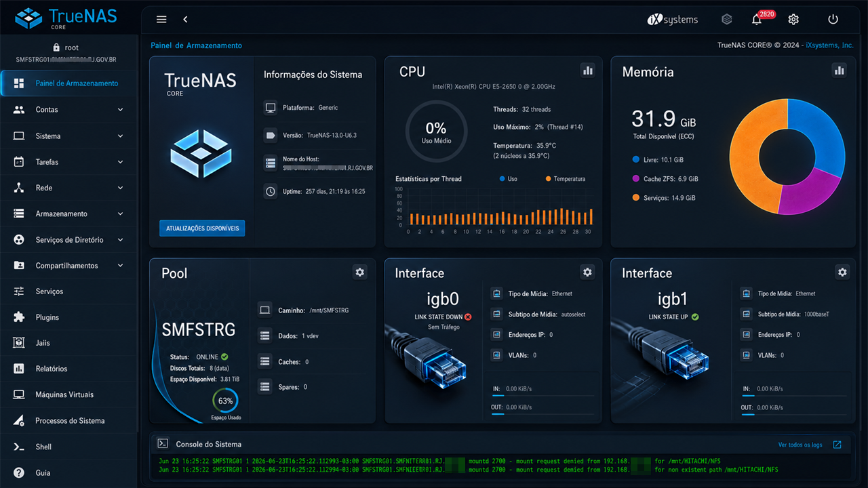Open Processos do Sistema menu item

[68, 421]
